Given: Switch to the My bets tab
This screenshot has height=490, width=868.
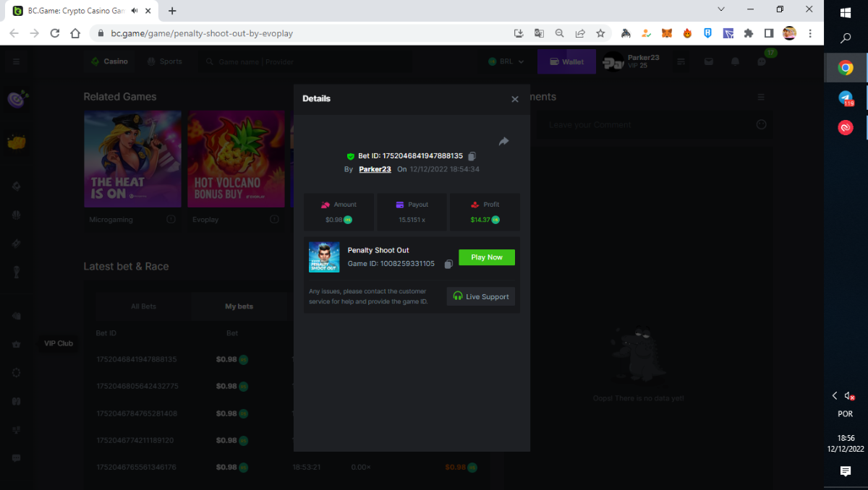Looking at the screenshot, I should pyautogui.click(x=239, y=306).
